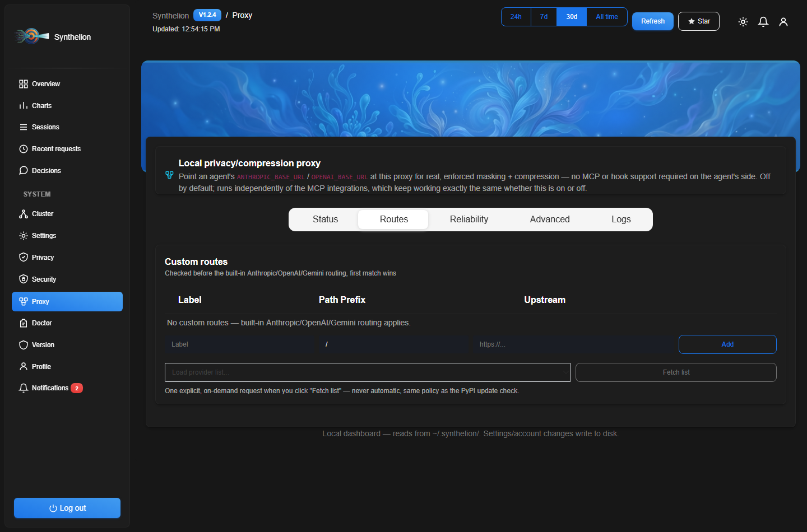Click the Proxy icon in sidebar
The width and height of the screenshot is (807, 532).
click(x=24, y=301)
